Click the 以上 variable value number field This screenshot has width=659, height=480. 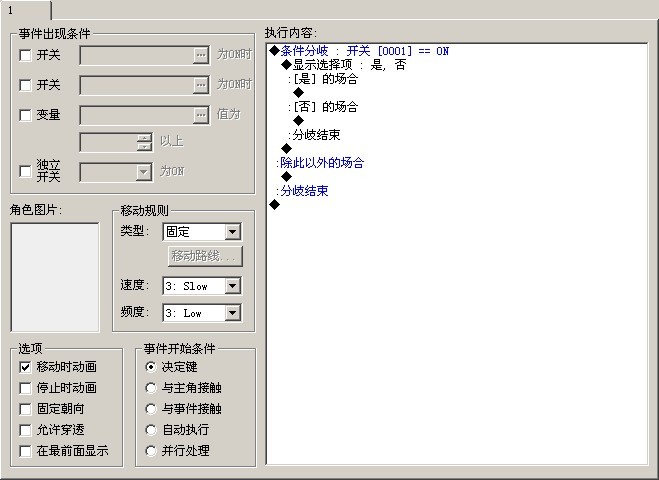(108, 142)
